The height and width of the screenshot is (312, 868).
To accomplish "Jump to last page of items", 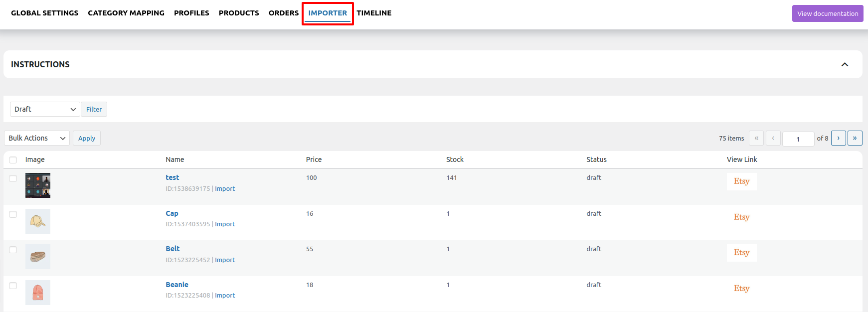I will pyautogui.click(x=855, y=138).
